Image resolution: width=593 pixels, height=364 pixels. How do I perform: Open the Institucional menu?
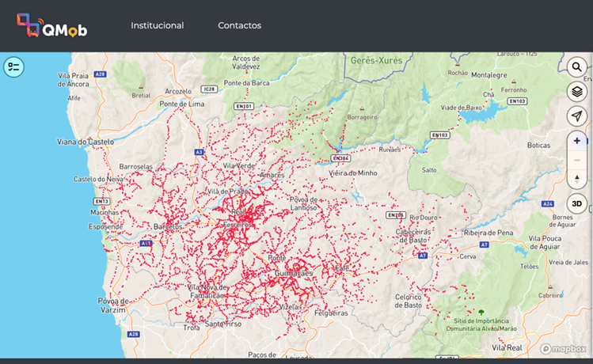pyautogui.click(x=158, y=25)
